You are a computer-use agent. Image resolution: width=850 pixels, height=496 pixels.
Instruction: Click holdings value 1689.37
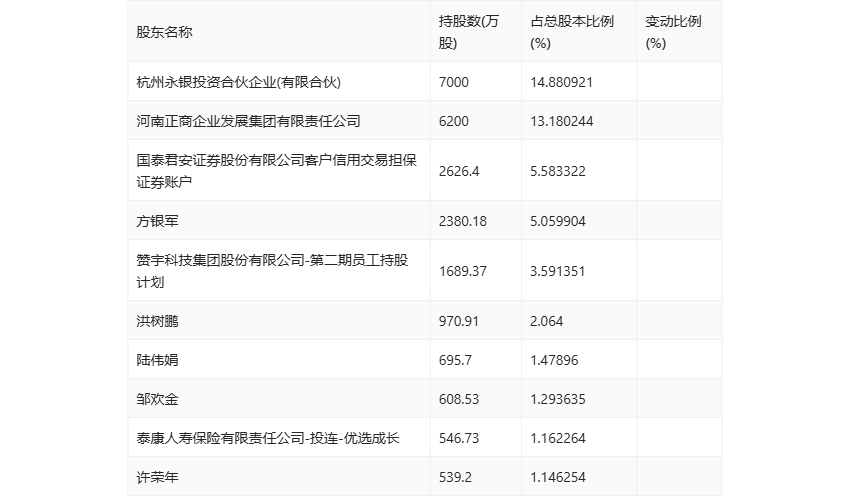tap(463, 271)
